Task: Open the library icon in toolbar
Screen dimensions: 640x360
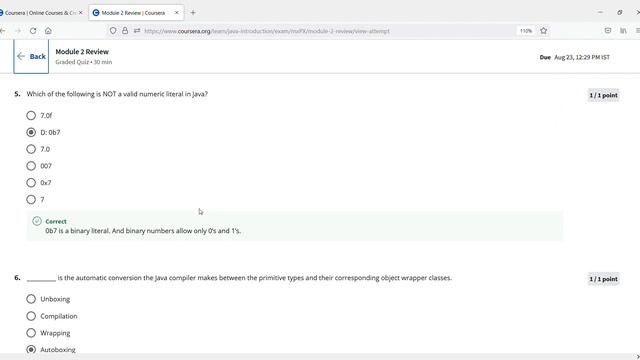Action: tap(623, 31)
